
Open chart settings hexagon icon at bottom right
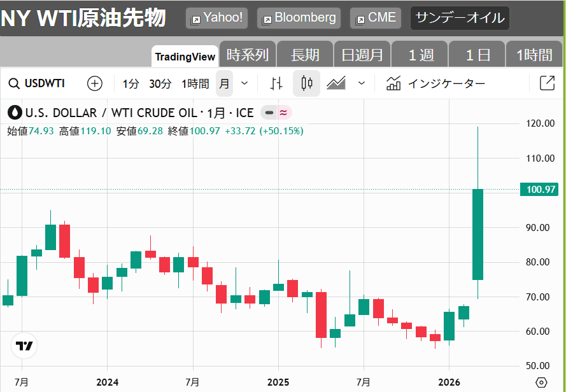pos(541,382)
